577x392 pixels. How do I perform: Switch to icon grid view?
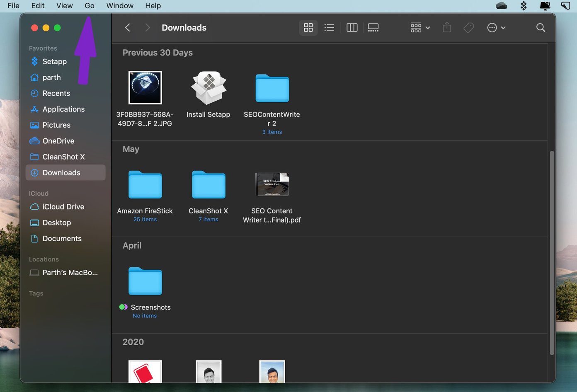click(x=308, y=28)
